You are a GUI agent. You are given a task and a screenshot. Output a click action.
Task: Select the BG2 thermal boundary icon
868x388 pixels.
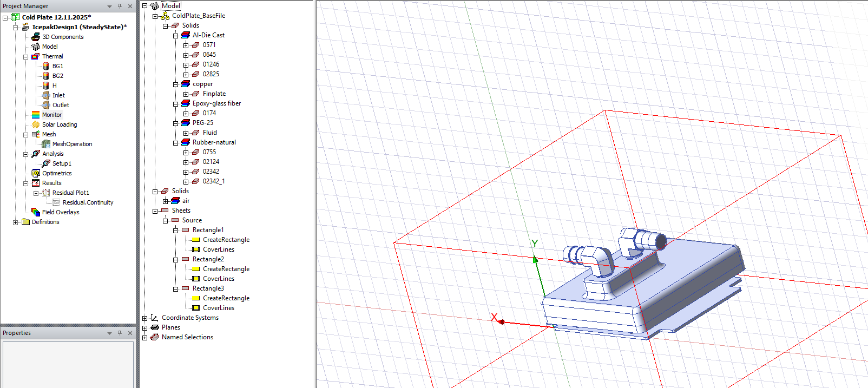(46, 76)
